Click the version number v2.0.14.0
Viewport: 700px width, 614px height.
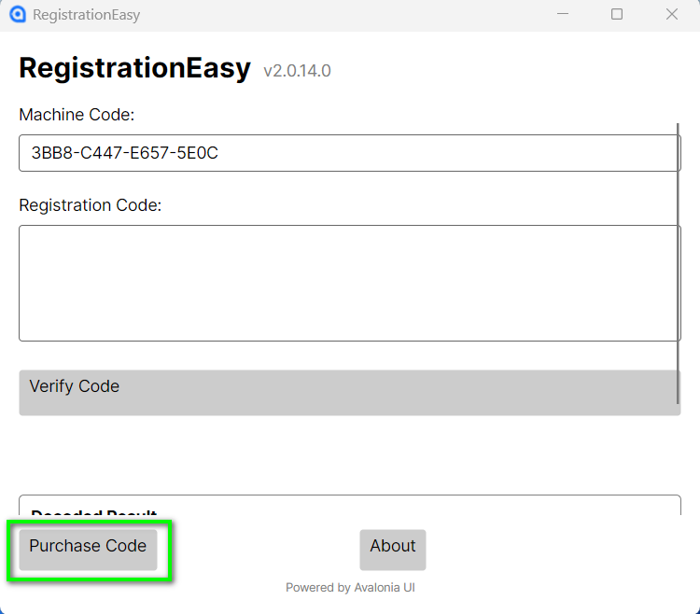pyautogui.click(x=297, y=71)
